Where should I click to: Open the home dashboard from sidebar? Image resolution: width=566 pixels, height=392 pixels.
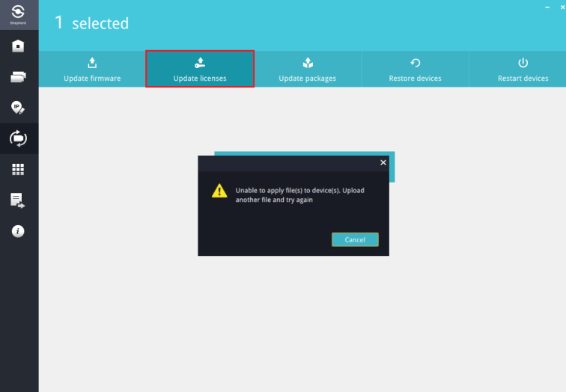(x=19, y=46)
